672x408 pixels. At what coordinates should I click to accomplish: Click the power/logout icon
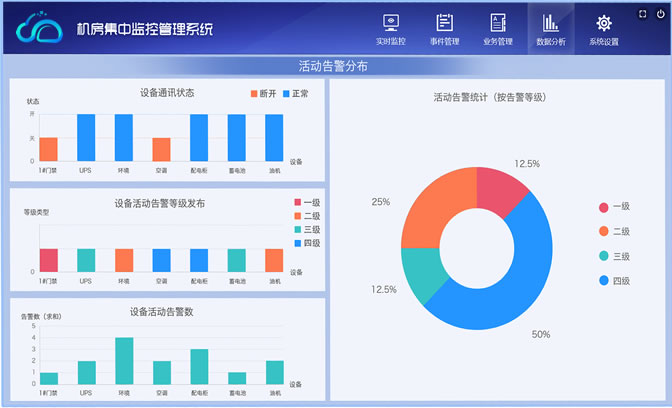tap(660, 14)
